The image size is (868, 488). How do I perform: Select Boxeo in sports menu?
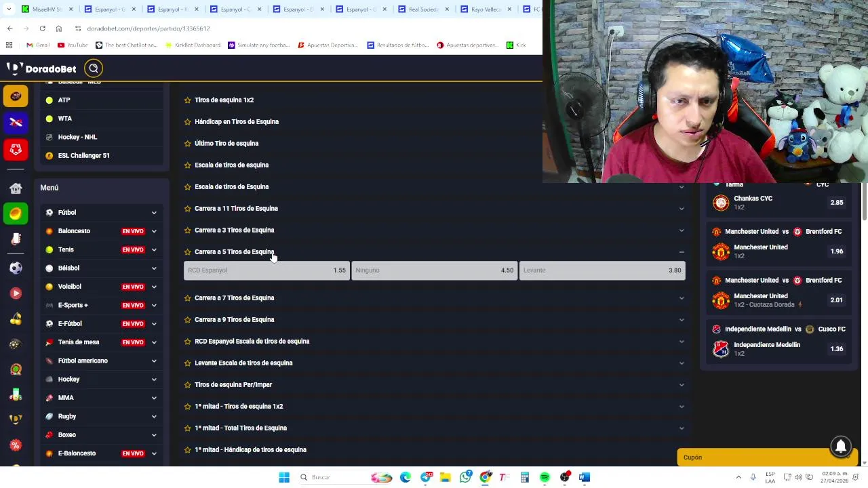tap(67, 435)
